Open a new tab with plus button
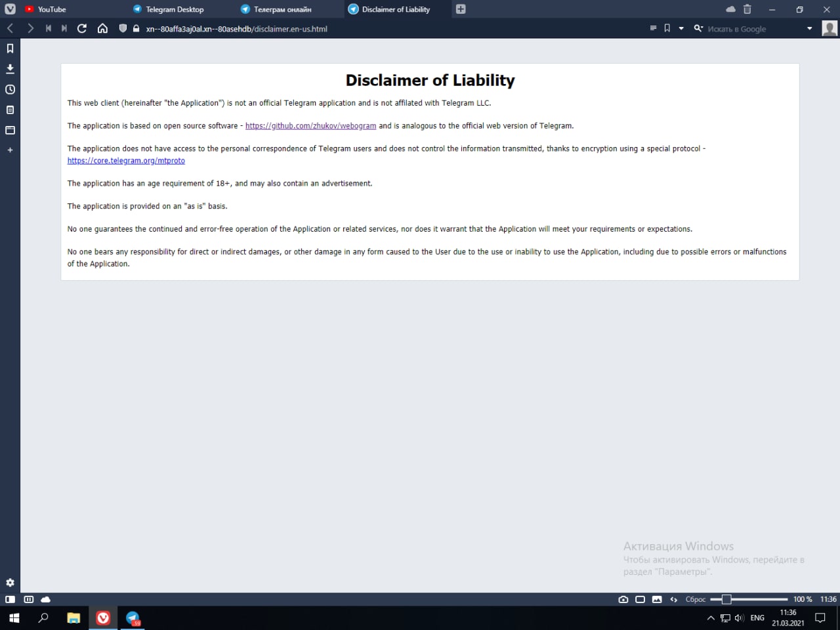This screenshot has width=840, height=630. coord(461,9)
